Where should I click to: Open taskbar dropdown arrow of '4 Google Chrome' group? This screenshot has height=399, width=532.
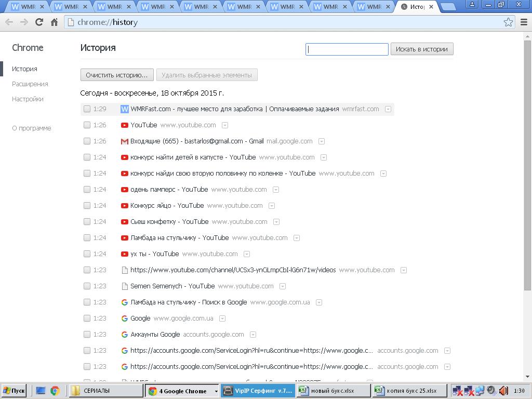coord(216,391)
